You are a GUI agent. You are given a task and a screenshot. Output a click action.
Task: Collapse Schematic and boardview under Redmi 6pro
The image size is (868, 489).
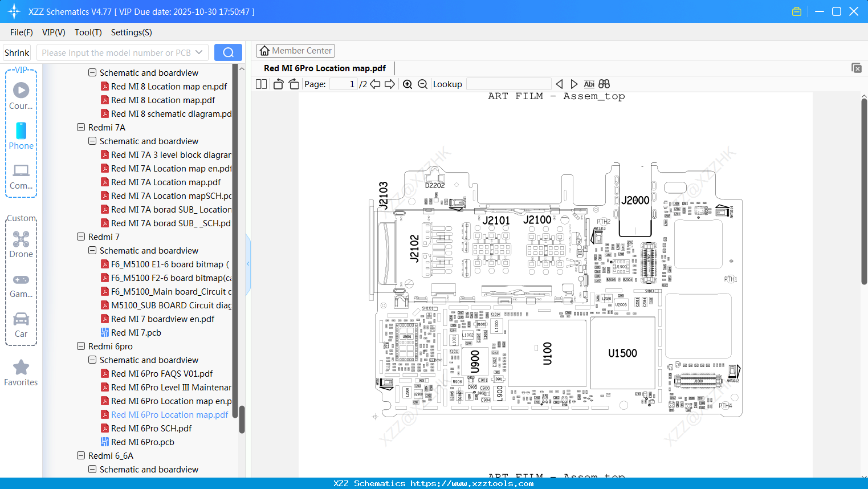tap(92, 360)
